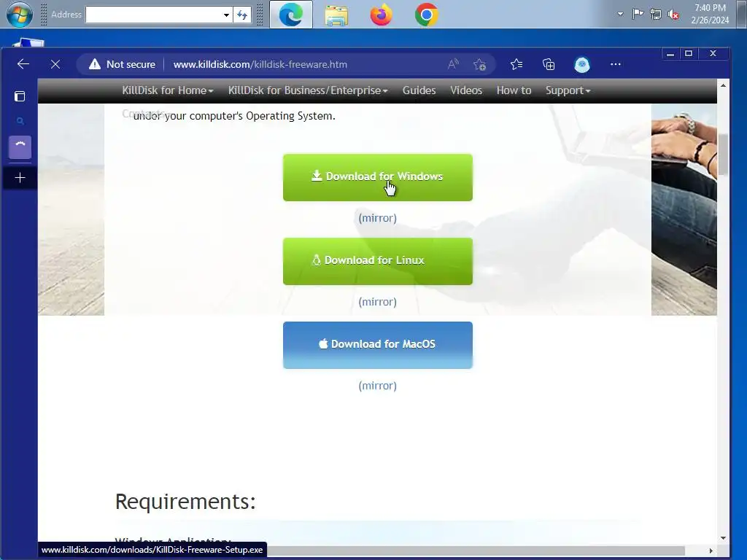Open Collections icon in Edge toolbar
This screenshot has width=747, height=560.
tap(549, 64)
